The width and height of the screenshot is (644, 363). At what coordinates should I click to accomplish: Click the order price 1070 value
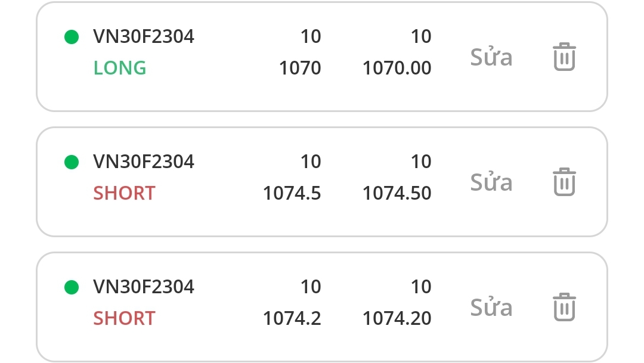tap(300, 68)
